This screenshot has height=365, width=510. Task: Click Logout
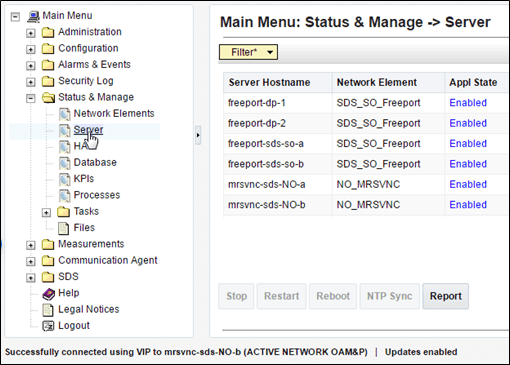tap(74, 326)
